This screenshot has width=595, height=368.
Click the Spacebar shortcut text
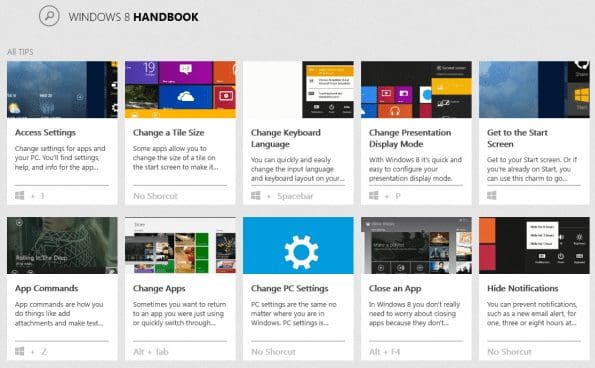[x=295, y=196]
